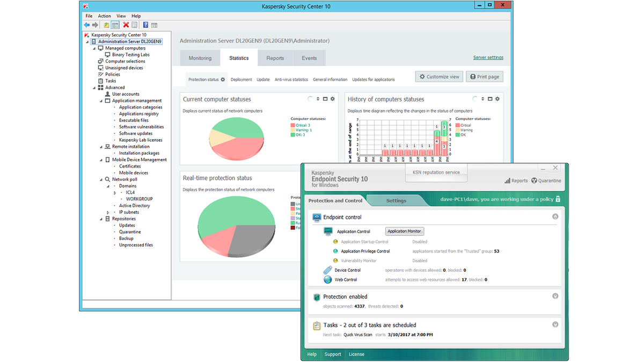Click the KSN reputation service button
Screen dimensions: 644x362
436,172
